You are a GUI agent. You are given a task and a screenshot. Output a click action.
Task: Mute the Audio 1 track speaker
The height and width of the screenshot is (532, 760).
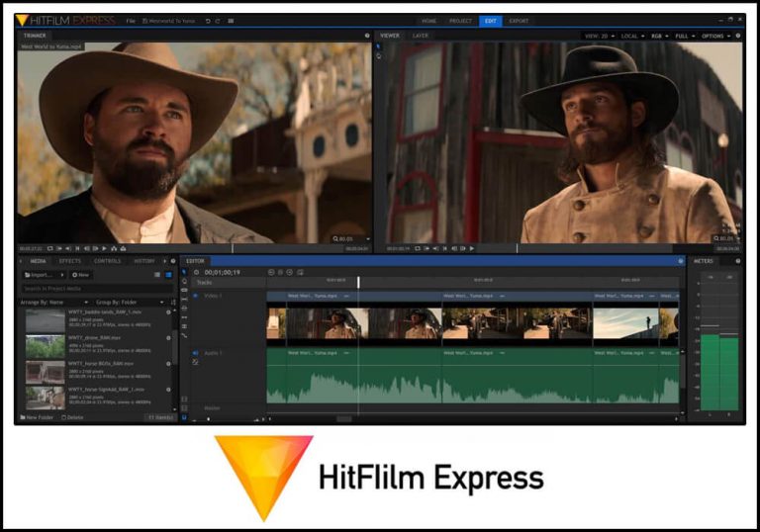click(195, 353)
